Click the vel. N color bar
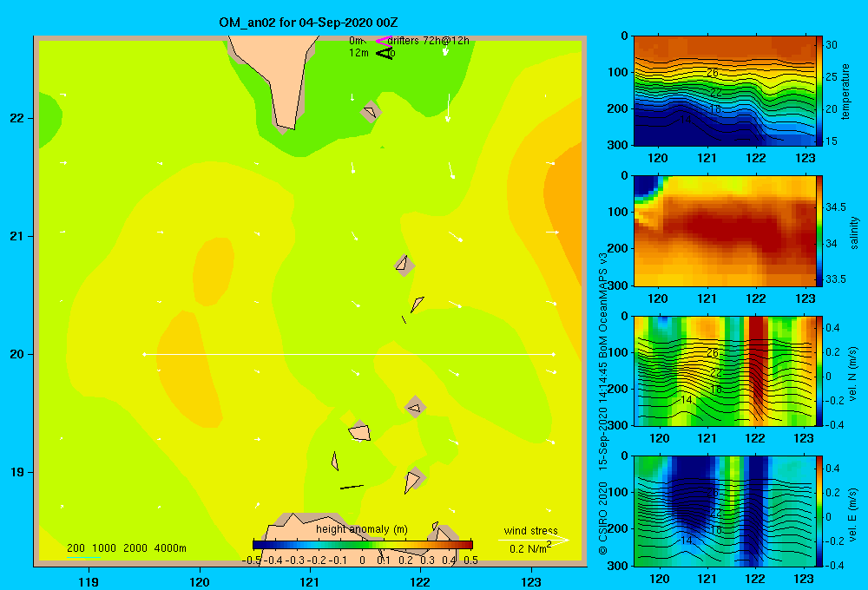The height and width of the screenshot is (590, 868). (x=819, y=370)
